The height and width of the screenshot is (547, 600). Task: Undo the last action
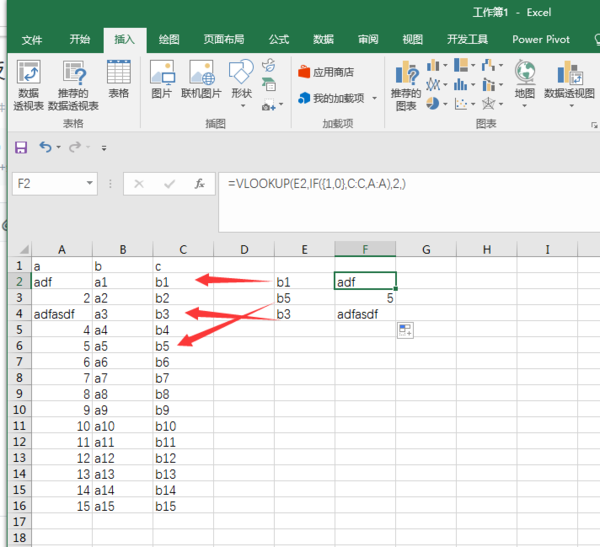coord(45,147)
